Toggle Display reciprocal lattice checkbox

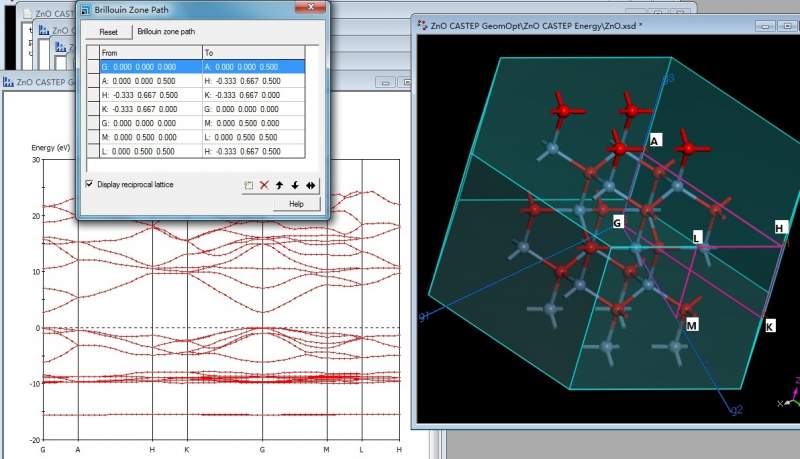point(90,184)
